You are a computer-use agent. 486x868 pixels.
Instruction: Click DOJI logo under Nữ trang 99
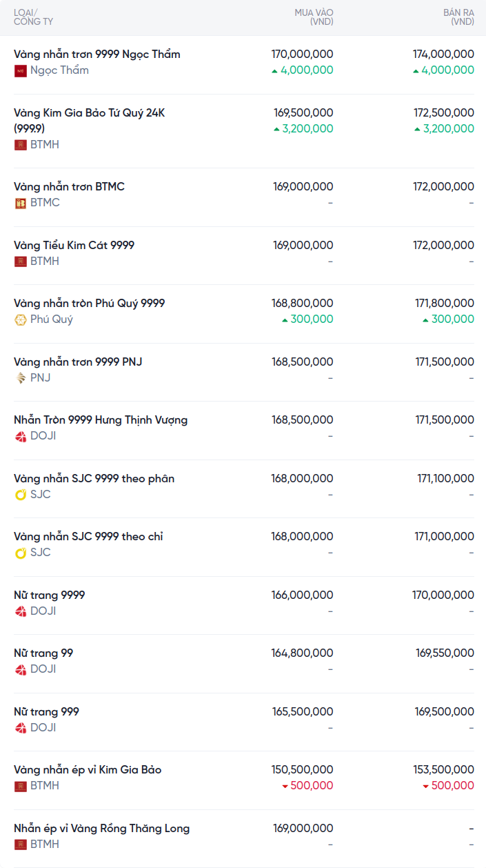click(21, 669)
